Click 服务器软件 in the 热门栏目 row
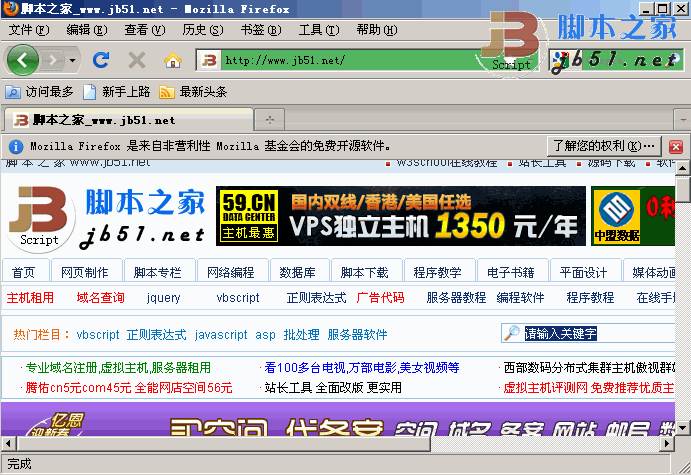Screen dimensions: 691x475 [357, 335]
